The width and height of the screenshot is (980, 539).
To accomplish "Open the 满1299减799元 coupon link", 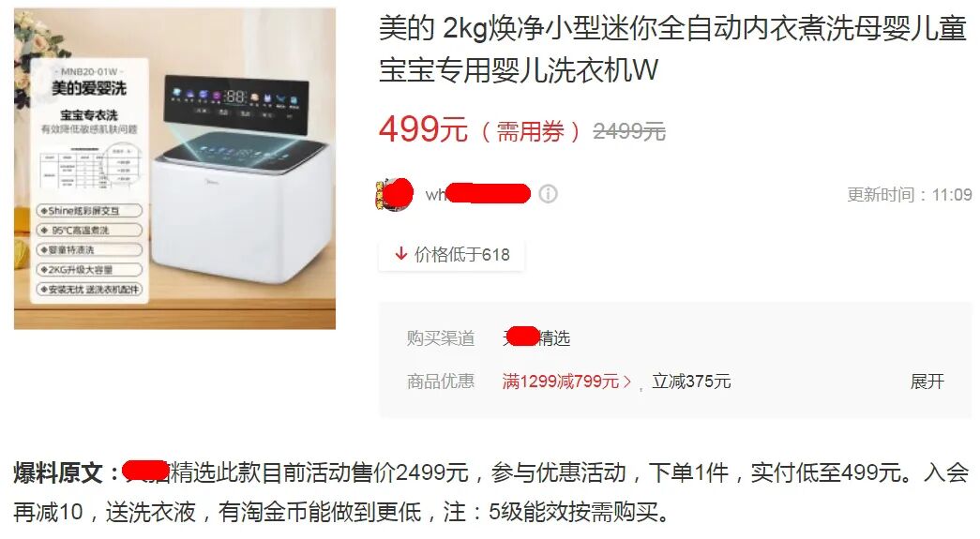I will pos(561,381).
